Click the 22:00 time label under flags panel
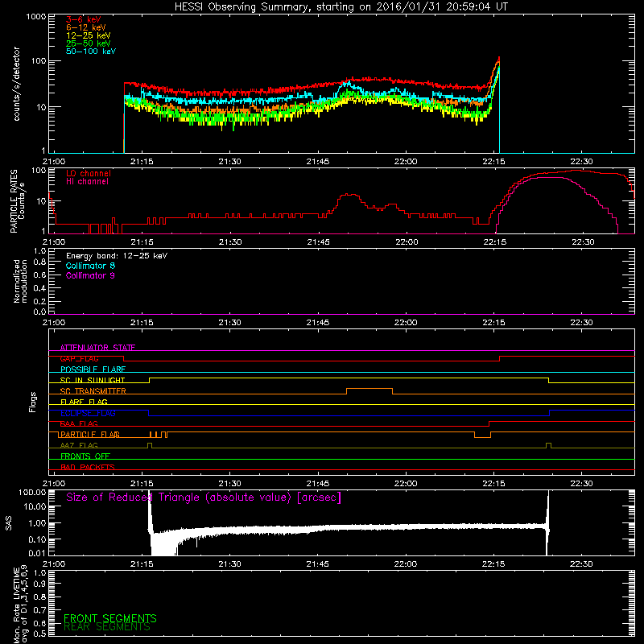This screenshot has width=644, height=644. [406, 484]
